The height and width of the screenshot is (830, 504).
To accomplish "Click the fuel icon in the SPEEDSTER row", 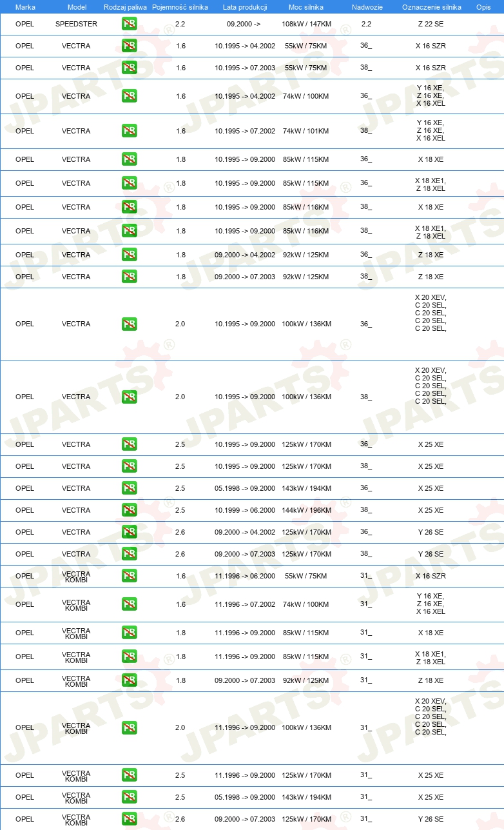I will 129,24.
